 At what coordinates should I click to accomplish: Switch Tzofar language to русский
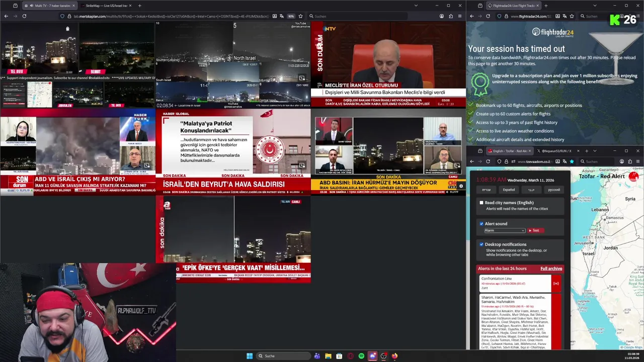point(553,190)
